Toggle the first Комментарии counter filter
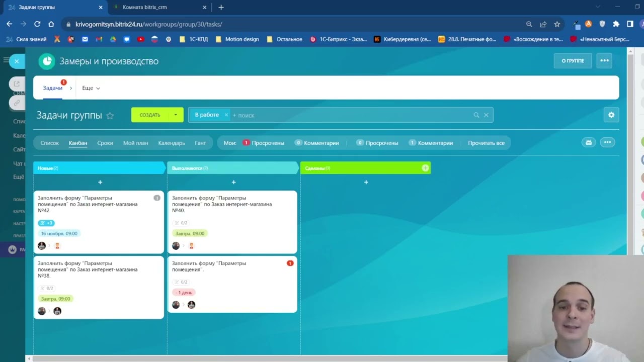Screen dimensions: 644x362 (x=316, y=143)
